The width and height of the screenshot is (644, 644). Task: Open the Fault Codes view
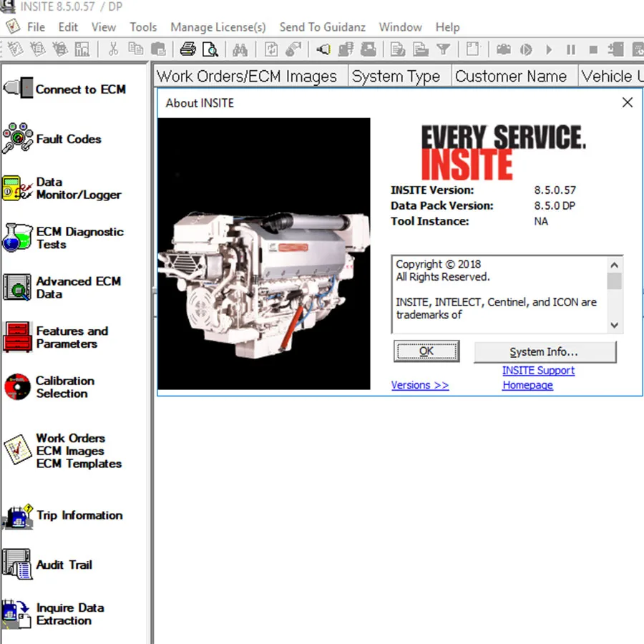[52, 139]
